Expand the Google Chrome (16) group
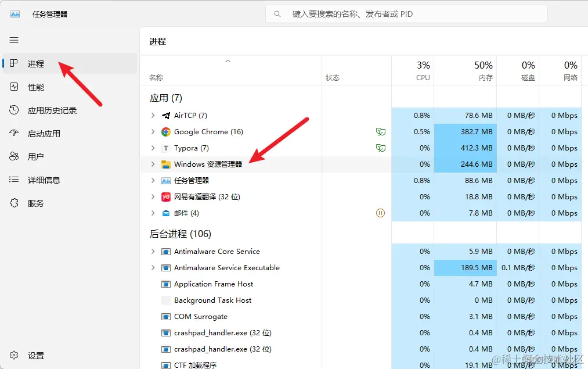Viewport: 588px width, 369px height. click(153, 132)
